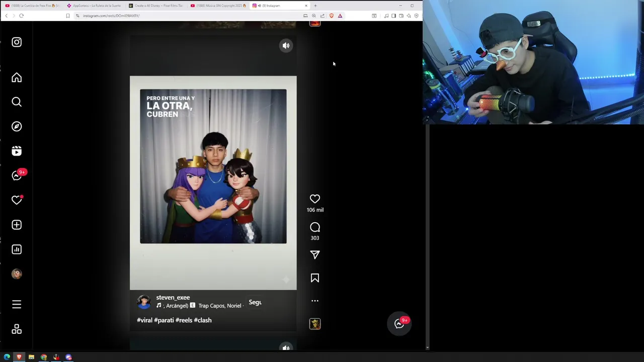
Task: Open comments on the reel
Action: (x=315, y=227)
